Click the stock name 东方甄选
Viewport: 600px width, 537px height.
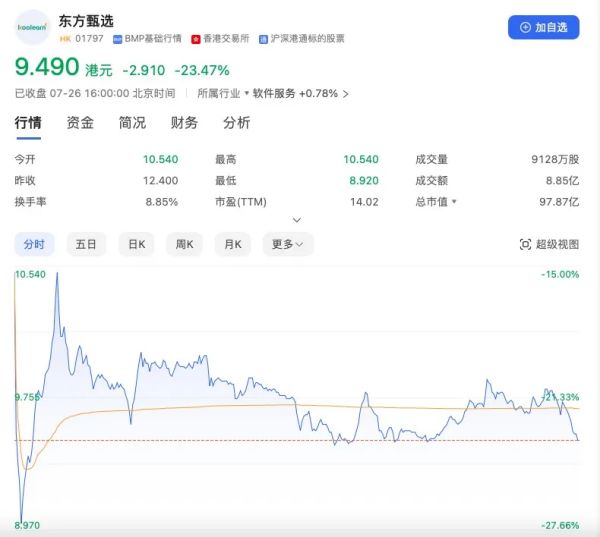point(86,21)
